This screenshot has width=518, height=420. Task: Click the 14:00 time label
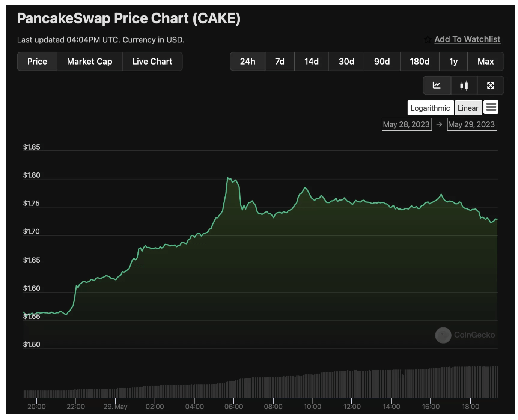392,406
